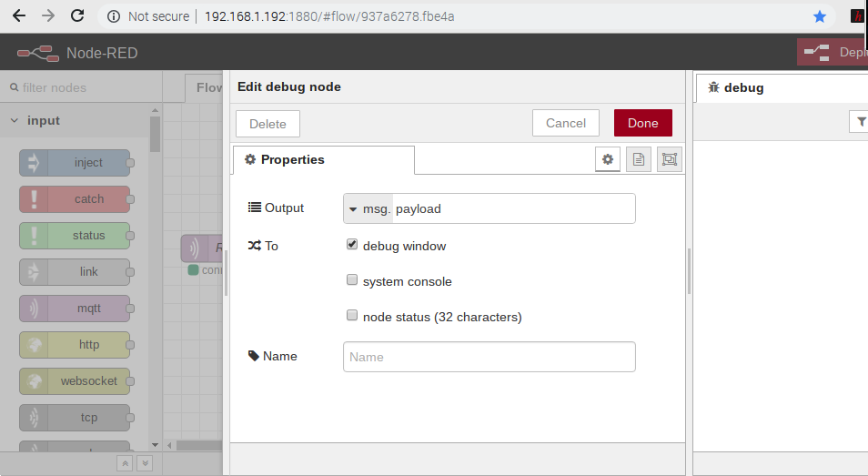
Task: Uncheck the debug window checkbox
Action: pos(352,245)
